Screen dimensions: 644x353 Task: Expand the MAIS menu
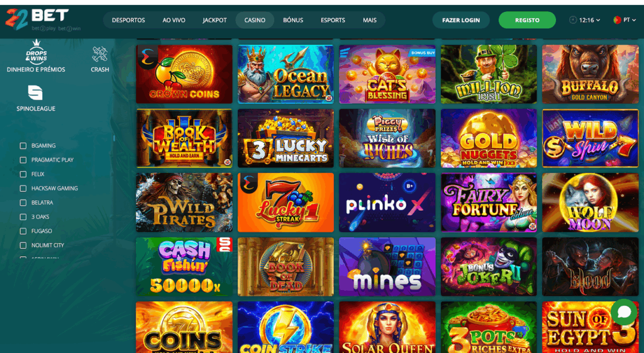(x=370, y=20)
